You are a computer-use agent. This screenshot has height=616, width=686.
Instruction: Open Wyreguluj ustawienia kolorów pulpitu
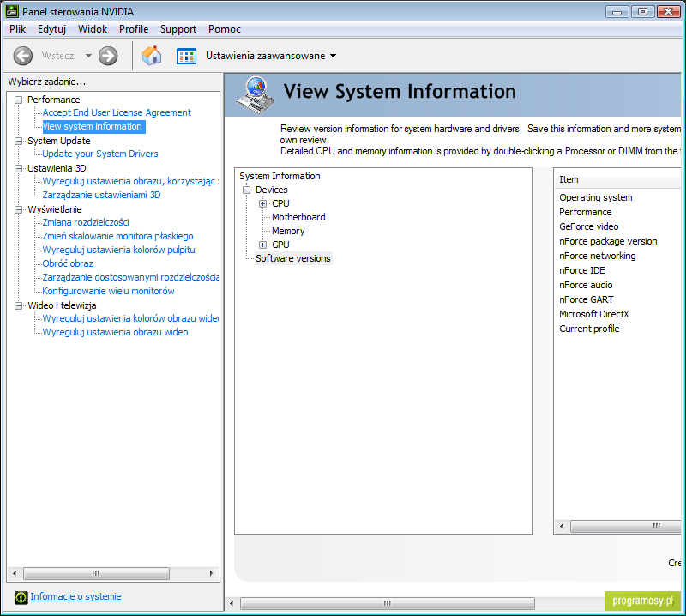[118, 250]
